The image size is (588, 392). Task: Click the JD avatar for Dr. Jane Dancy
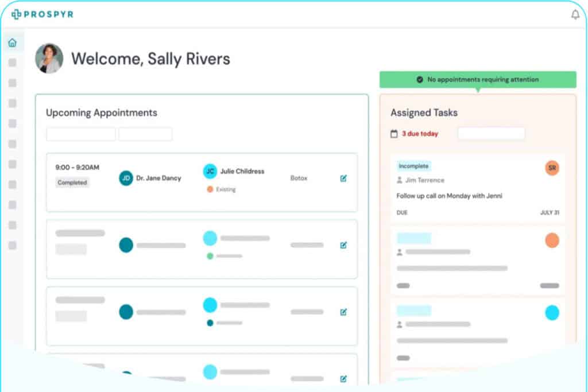click(x=126, y=178)
